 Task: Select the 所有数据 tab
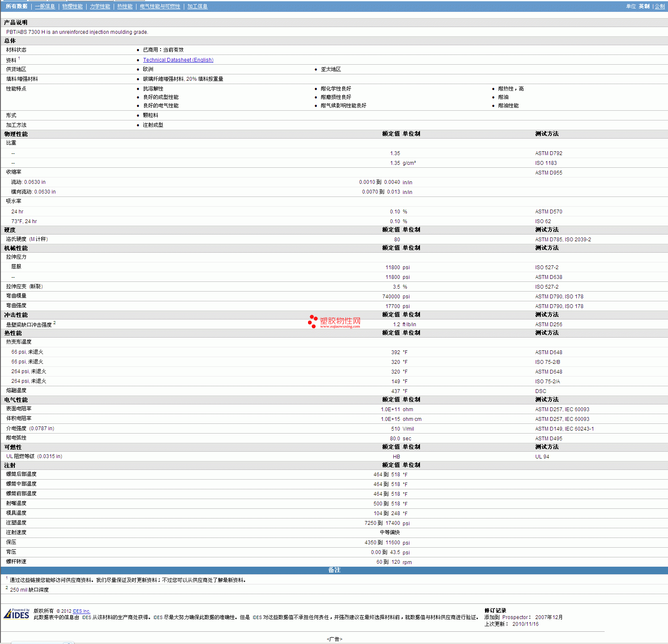(x=16, y=6)
